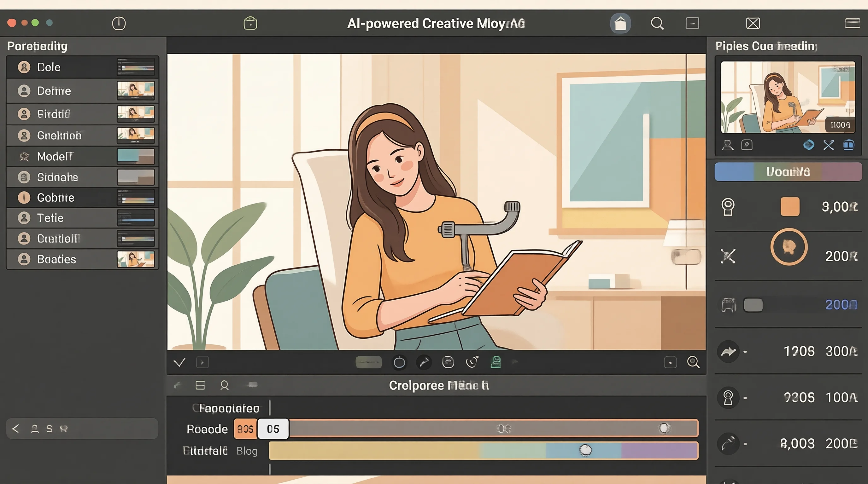This screenshot has width=868, height=484.
Task: Click the back chevron in bottom-left bar
Action: [15, 429]
